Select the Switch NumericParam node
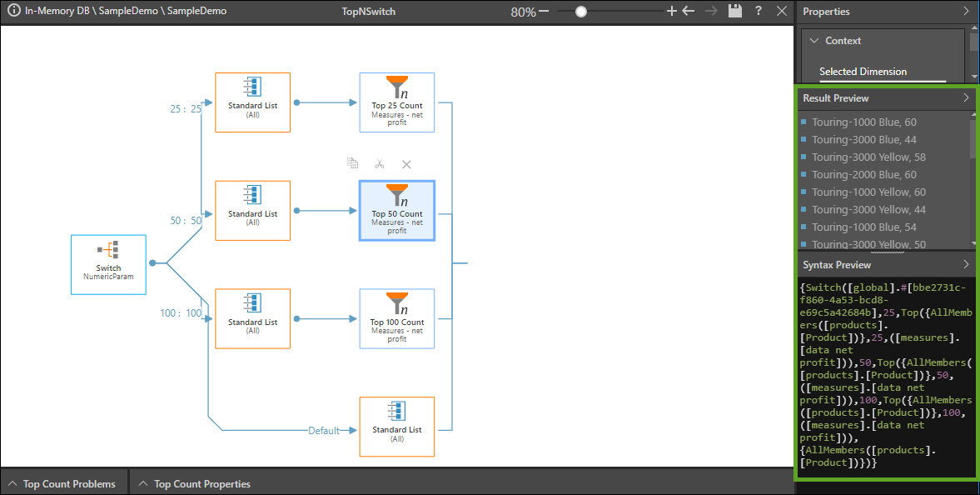The width and height of the screenshot is (980, 495). (x=108, y=264)
